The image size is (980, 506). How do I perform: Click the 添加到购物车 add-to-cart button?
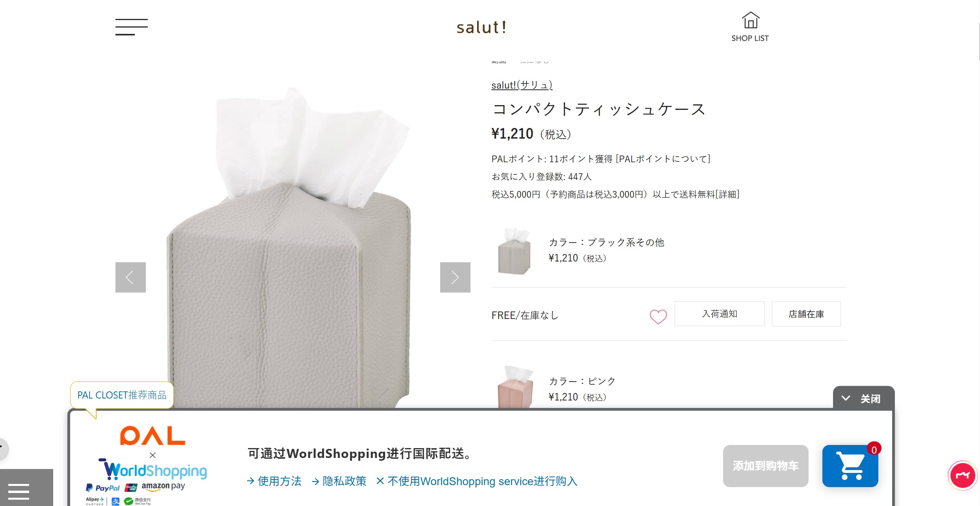tap(765, 466)
